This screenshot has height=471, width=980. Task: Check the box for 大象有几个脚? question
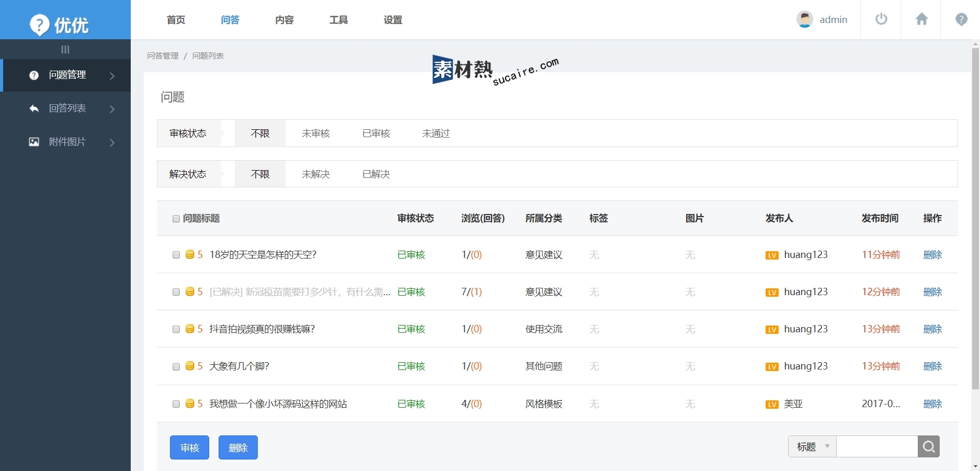[x=176, y=366]
